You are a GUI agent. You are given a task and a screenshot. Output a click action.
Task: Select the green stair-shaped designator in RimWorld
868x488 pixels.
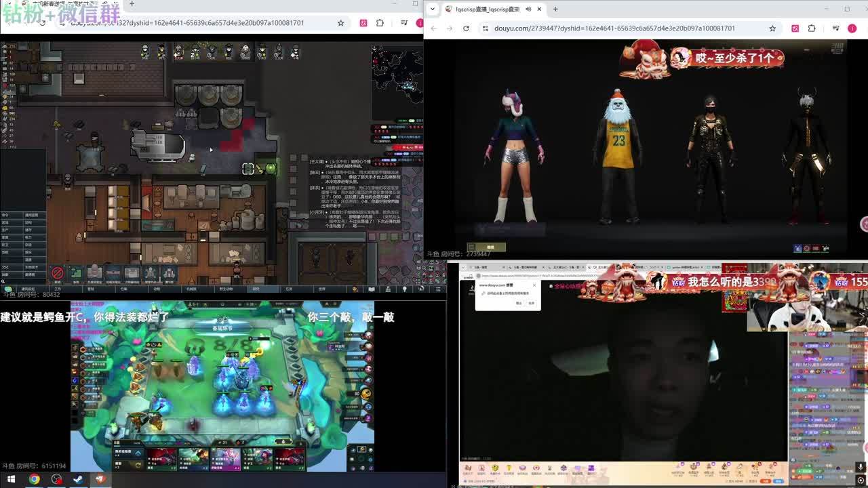click(x=76, y=274)
